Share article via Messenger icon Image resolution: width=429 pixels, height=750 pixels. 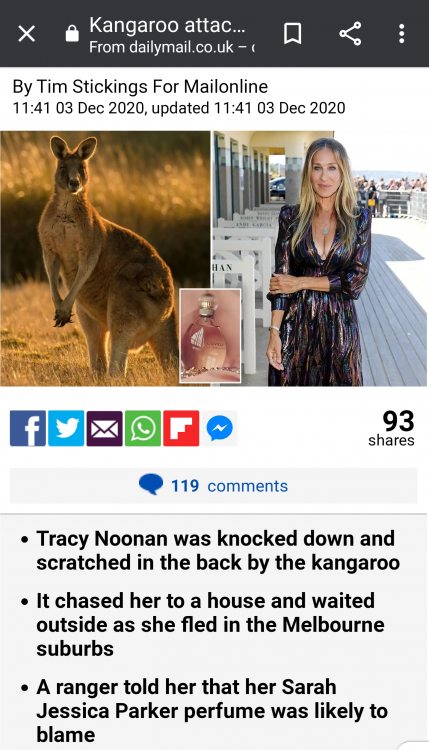point(220,428)
